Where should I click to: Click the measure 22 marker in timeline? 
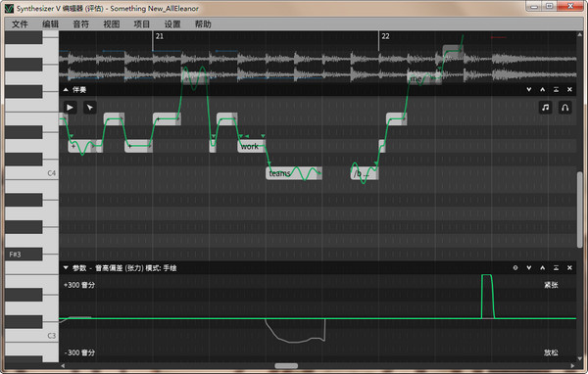(x=385, y=36)
